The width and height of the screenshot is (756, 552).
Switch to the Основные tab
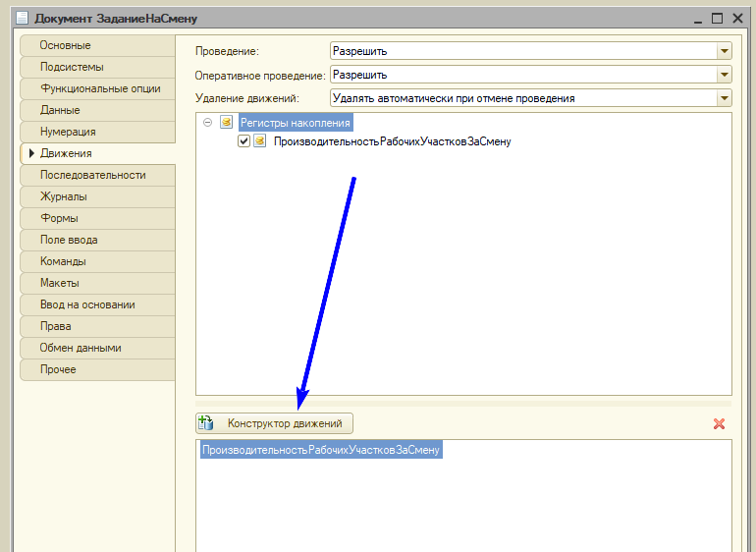click(x=66, y=45)
